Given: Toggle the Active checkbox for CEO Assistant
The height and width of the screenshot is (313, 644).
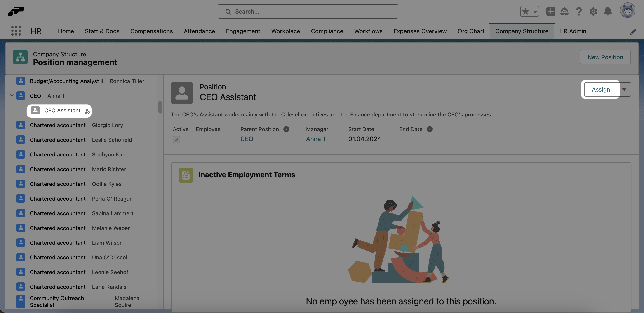Looking at the screenshot, I should (176, 139).
